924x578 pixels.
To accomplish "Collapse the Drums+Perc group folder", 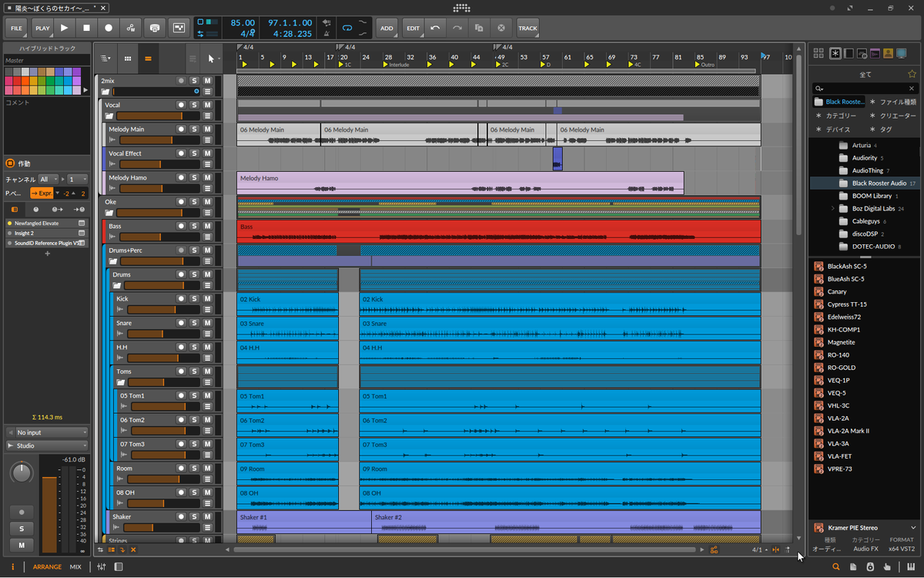I will click(x=113, y=262).
